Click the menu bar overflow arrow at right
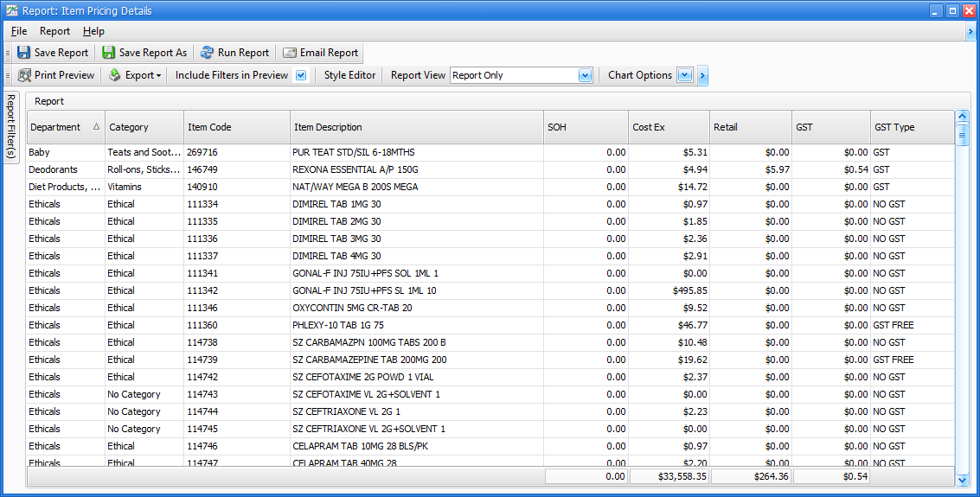980x497 pixels. click(x=970, y=31)
